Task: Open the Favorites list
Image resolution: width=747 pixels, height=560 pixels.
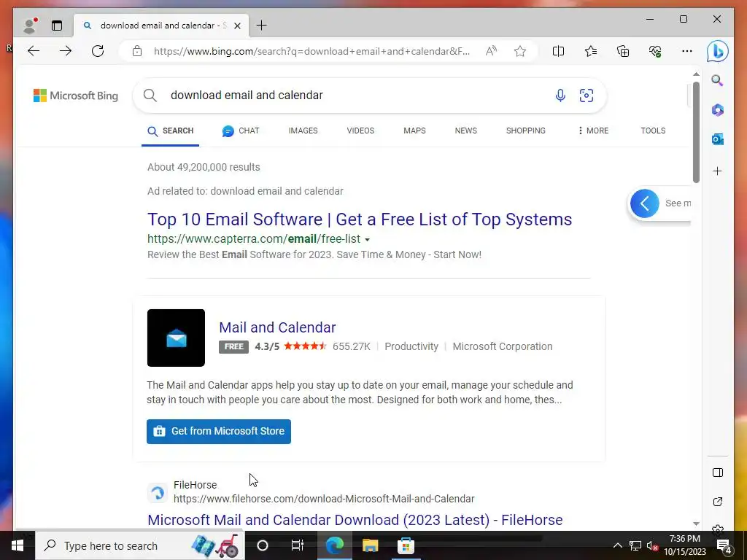Action: tap(591, 51)
